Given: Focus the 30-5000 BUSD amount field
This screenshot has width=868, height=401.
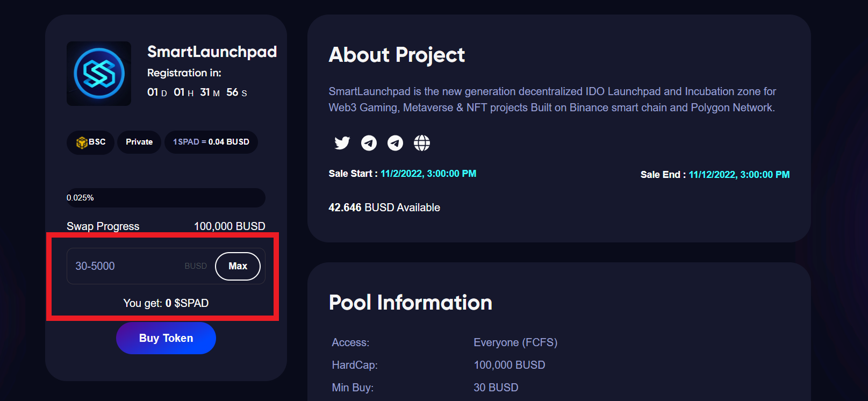Looking at the screenshot, I should point(166,266).
